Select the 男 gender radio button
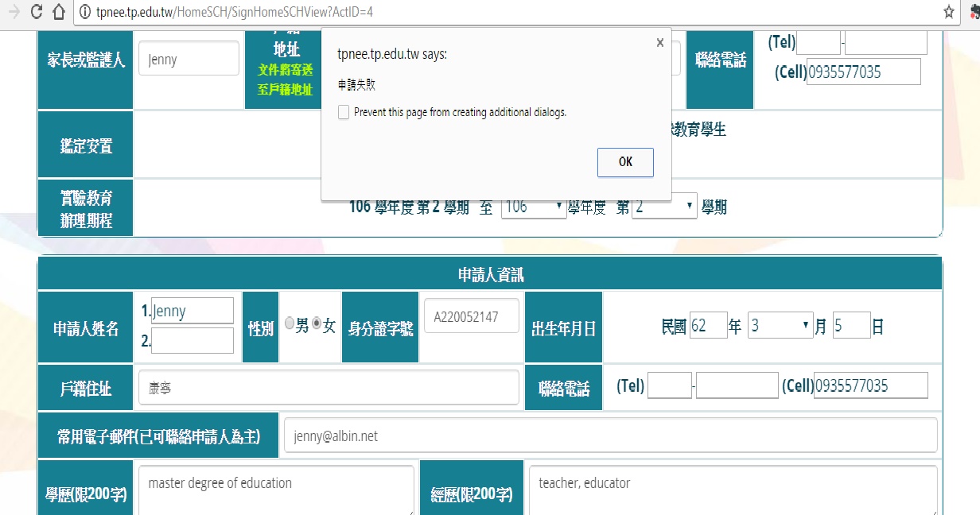The height and width of the screenshot is (515, 980). coord(289,324)
